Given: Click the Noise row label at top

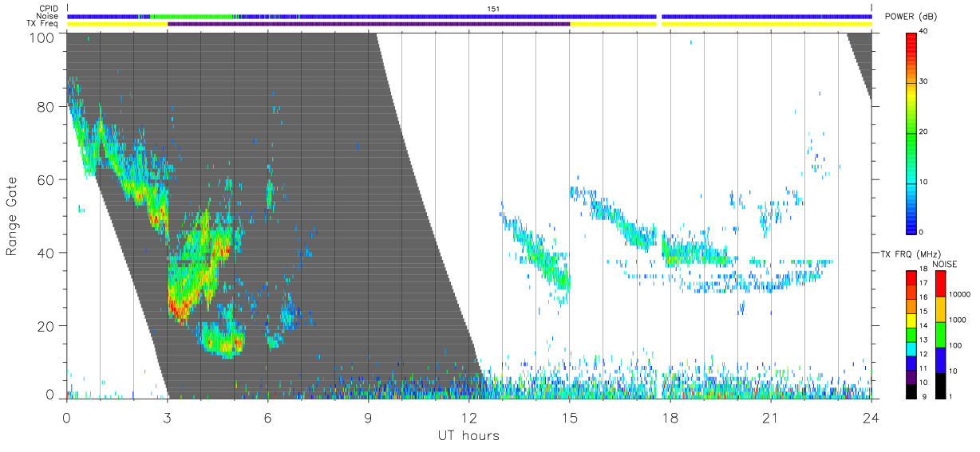Looking at the screenshot, I should pyautogui.click(x=49, y=16).
